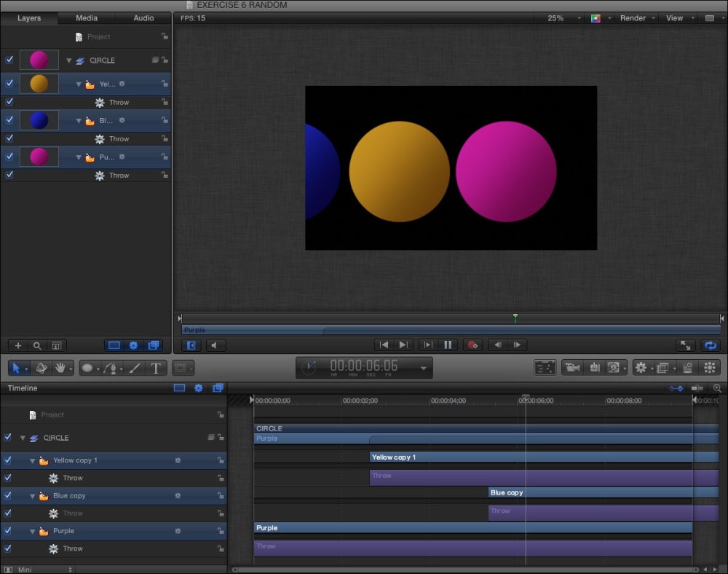
Task: Select the Text tool in the toolbar
Action: point(156,368)
